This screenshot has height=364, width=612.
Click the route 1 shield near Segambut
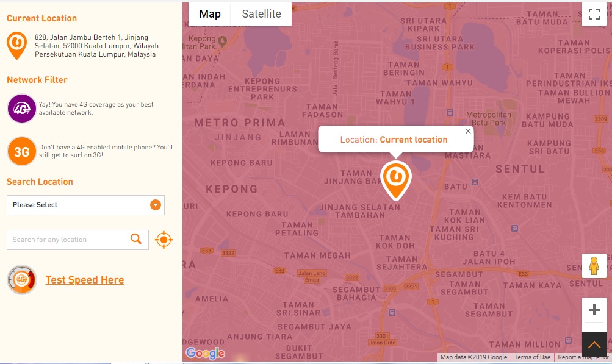(x=433, y=302)
